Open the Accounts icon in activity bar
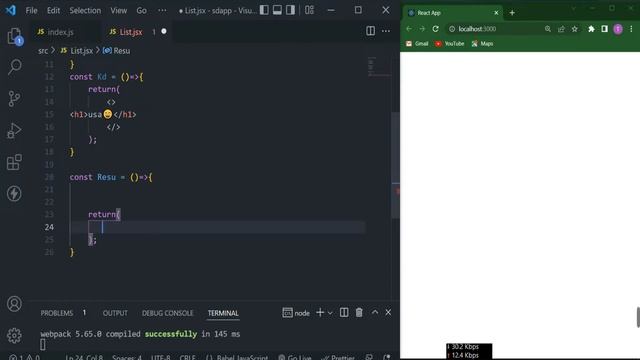This screenshot has height=360, width=640. pos(14,304)
